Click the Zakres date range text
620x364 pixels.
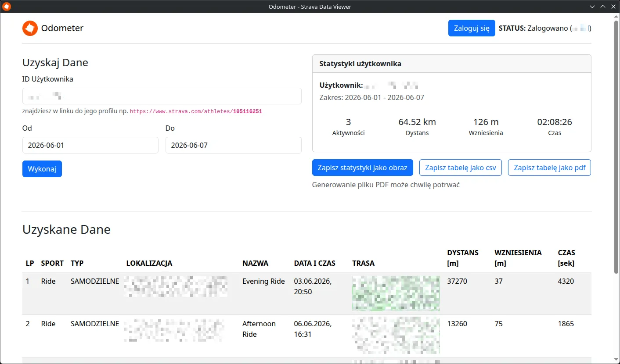(x=372, y=97)
